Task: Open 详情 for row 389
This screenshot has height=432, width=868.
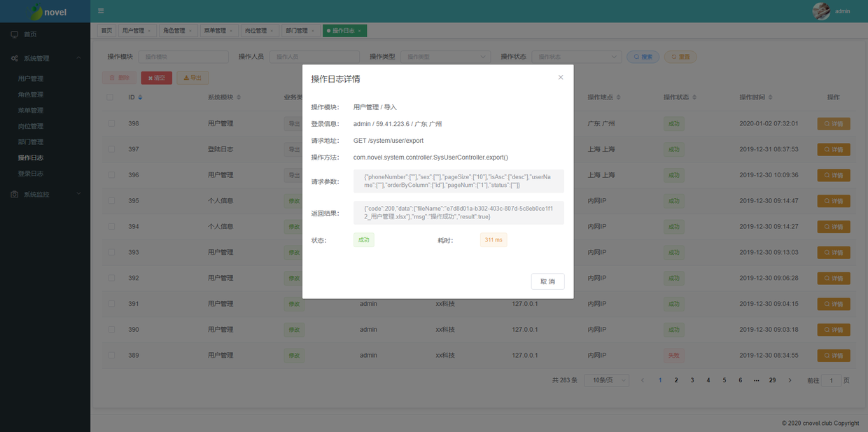Action: coord(834,356)
